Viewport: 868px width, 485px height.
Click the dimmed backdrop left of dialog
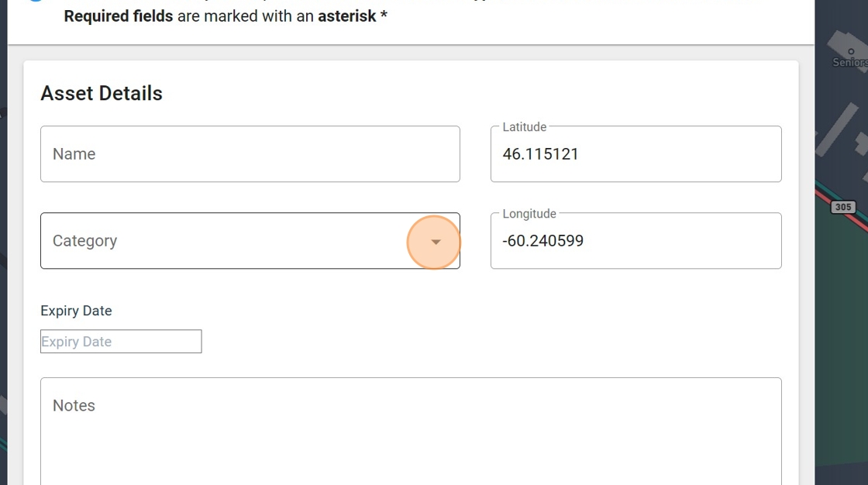point(3,232)
